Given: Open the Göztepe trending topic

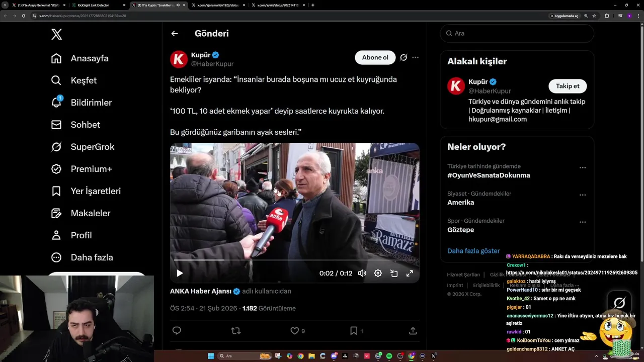Looking at the screenshot, I should (460, 230).
